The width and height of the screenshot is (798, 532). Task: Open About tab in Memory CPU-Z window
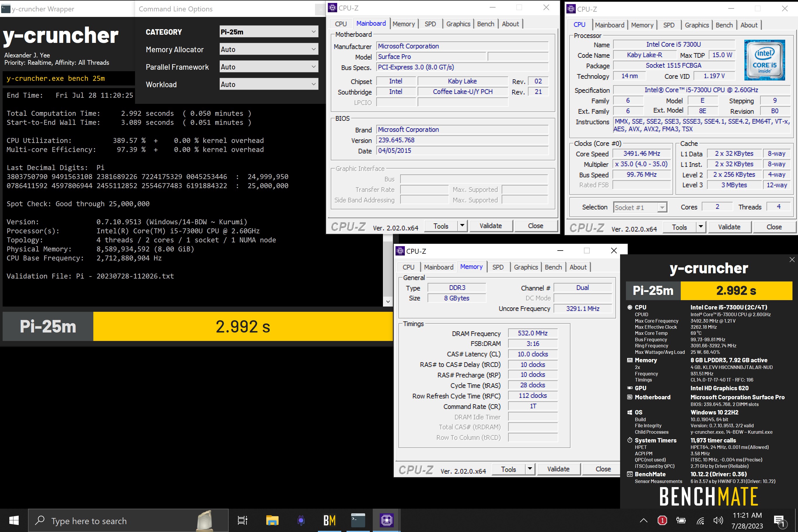[x=578, y=267]
